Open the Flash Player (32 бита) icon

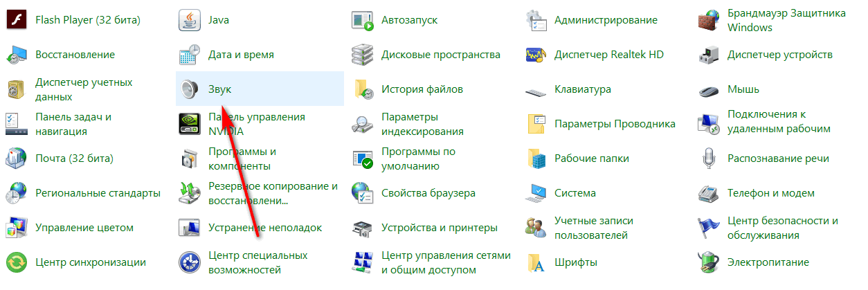[16, 20]
